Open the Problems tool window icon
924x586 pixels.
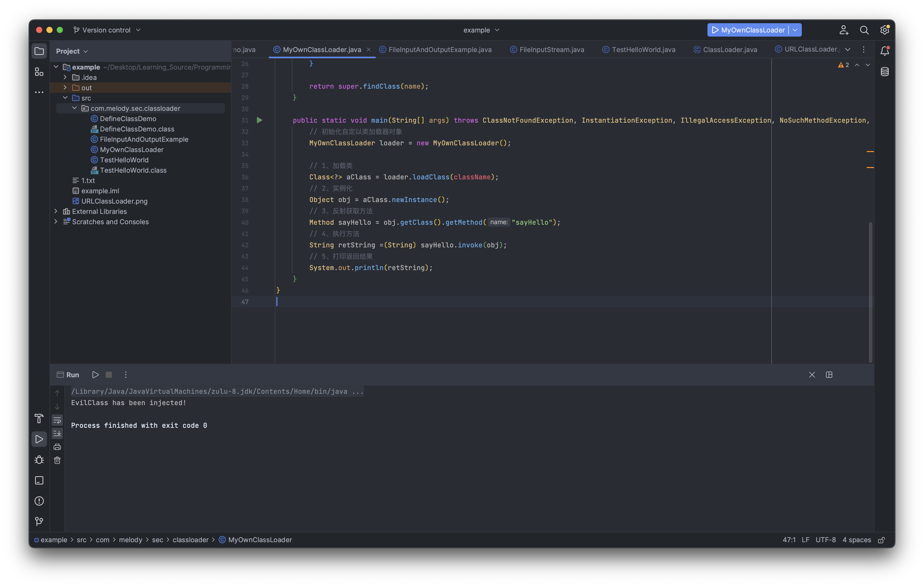coord(39,501)
